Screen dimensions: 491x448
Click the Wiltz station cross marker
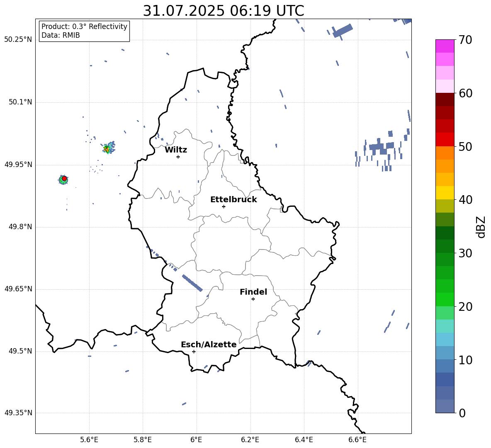[178, 157]
